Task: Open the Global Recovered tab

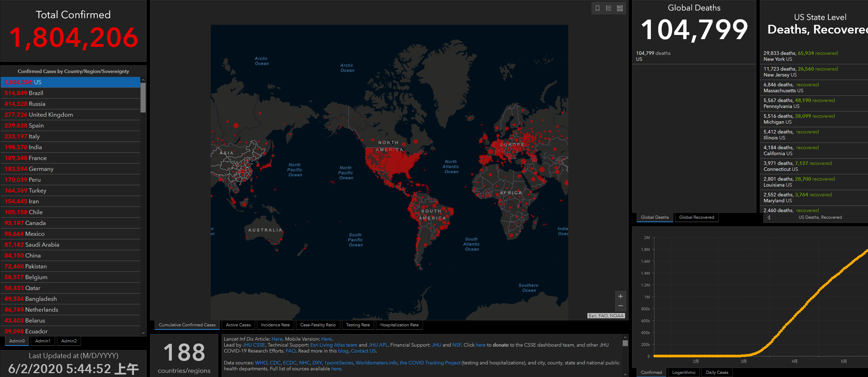Action: pos(697,217)
